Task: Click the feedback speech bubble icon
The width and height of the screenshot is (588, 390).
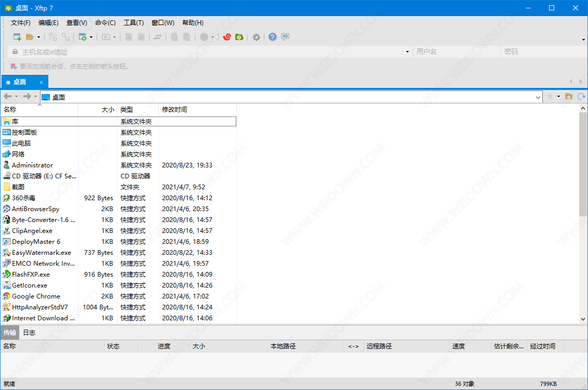Action: (285, 37)
